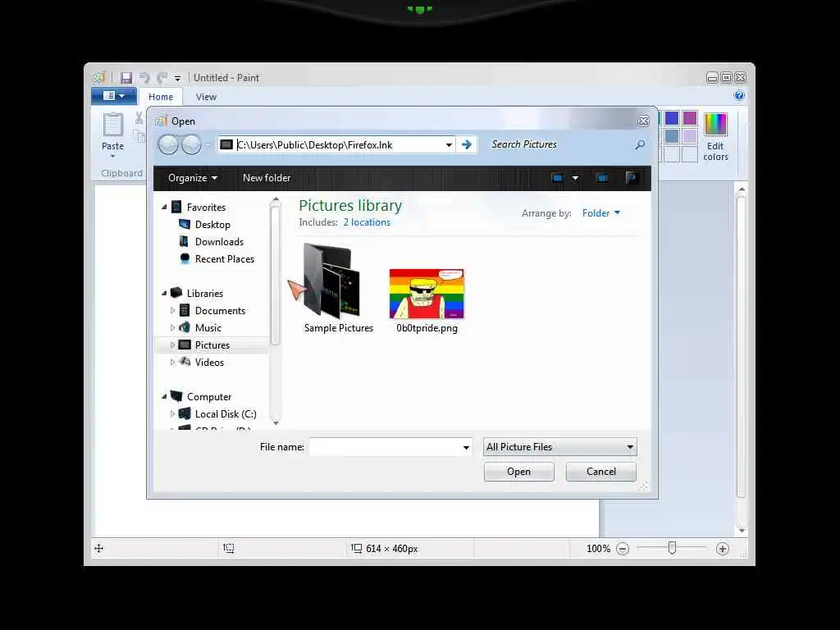The height and width of the screenshot is (630, 840).
Task: Click into the address bar path field
Action: [337, 145]
